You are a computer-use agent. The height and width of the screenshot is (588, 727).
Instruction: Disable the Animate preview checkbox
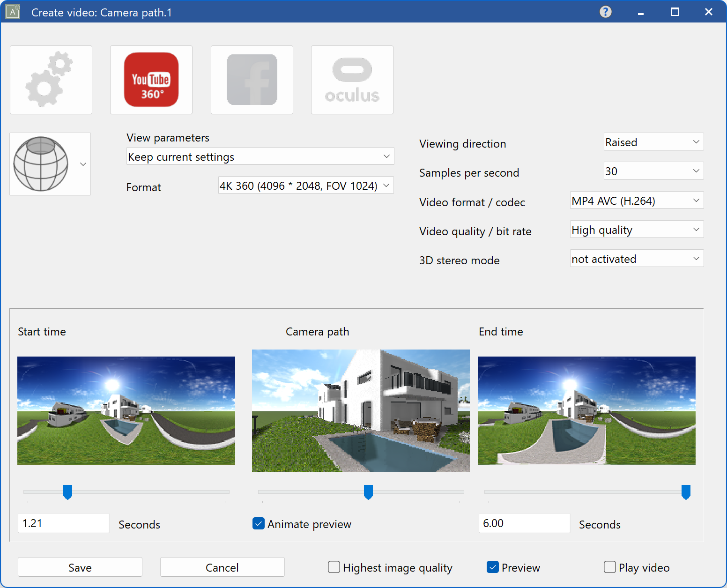[259, 523]
